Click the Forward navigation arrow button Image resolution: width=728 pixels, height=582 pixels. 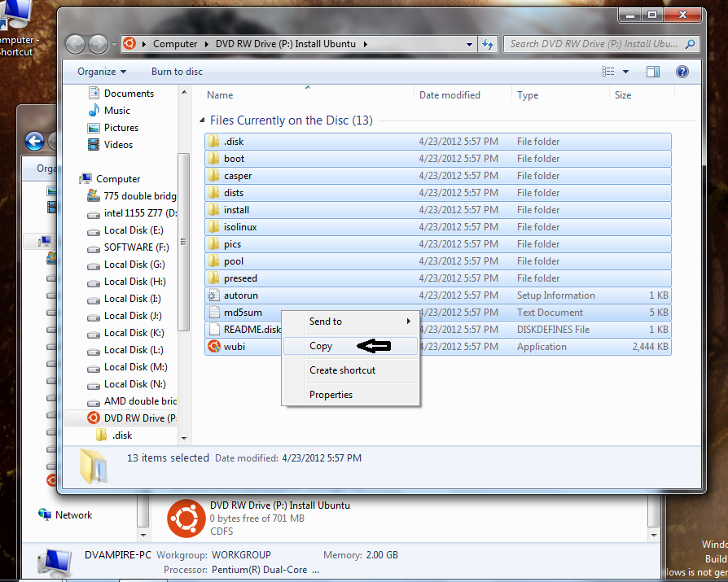coord(98,44)
